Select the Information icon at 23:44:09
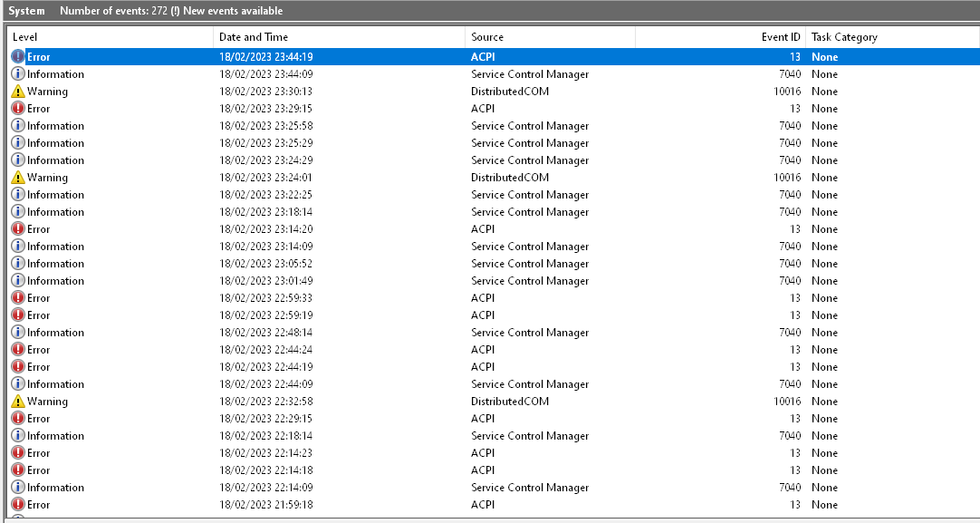The image size is (980, 523). tap(18, 74)
